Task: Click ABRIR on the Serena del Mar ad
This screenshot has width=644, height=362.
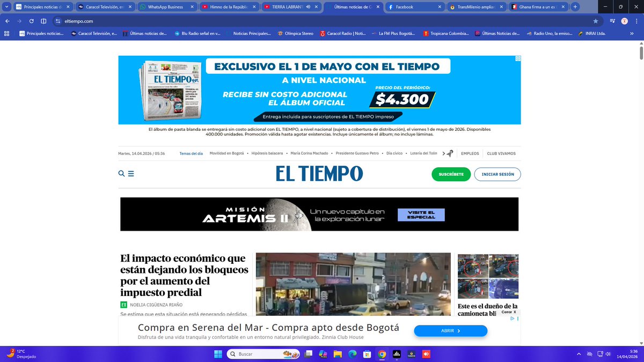Action: (450, 331)
